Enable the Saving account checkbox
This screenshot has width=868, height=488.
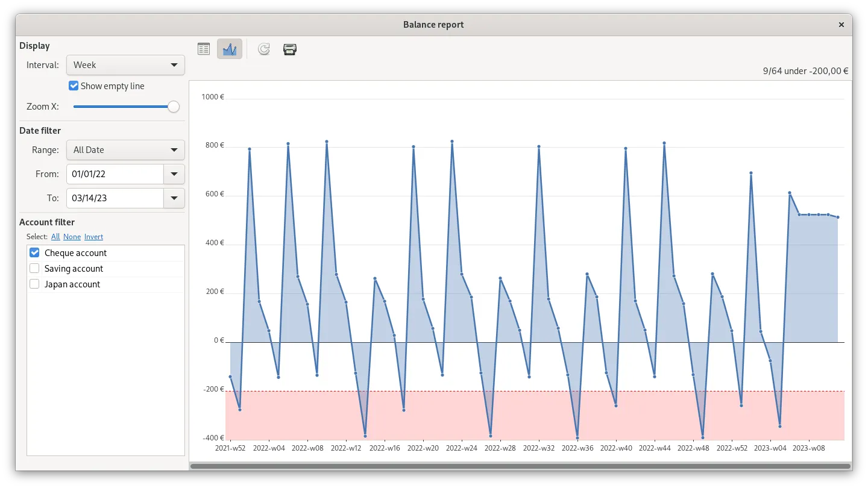35,269
